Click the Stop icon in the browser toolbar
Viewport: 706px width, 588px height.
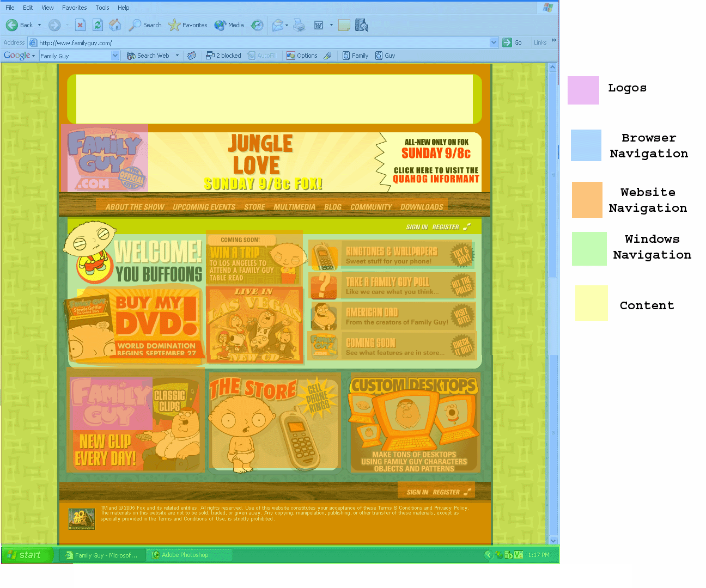click(80, 25)
